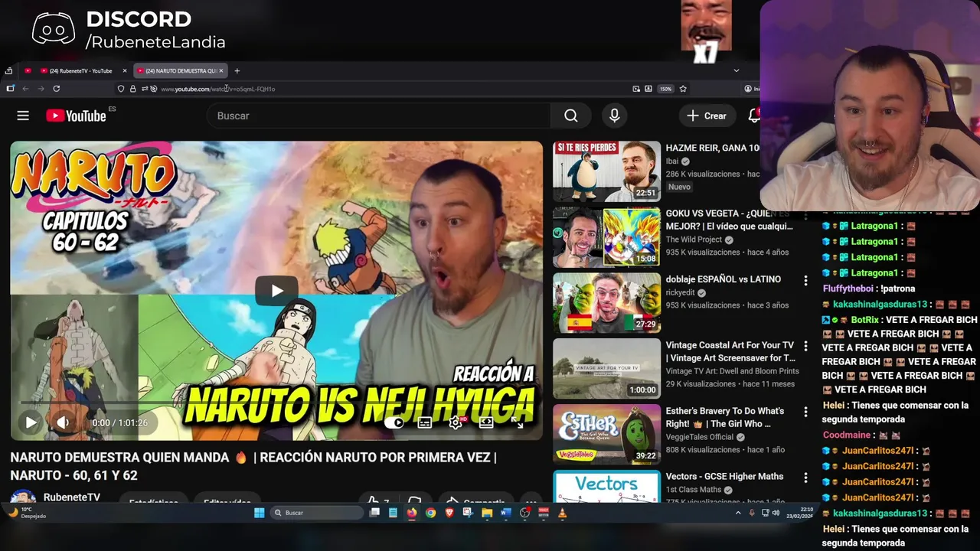Open the rickyedit channel link

pyautogui.click(x=680, y=292)
